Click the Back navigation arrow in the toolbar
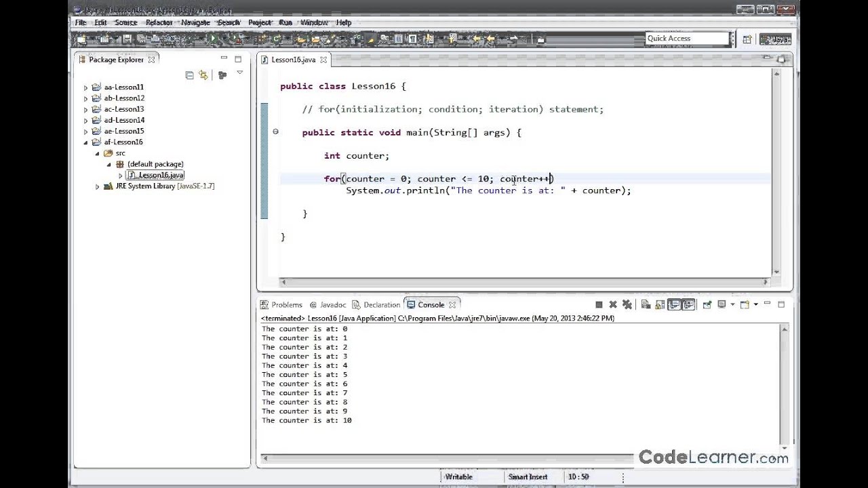This screenshot has width=868, height=488. 492,39
